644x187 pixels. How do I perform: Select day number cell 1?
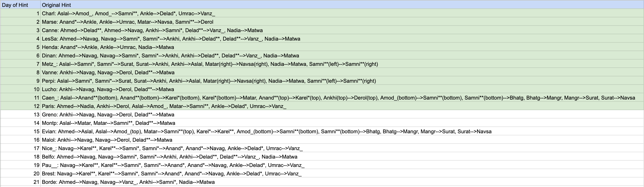21,13
